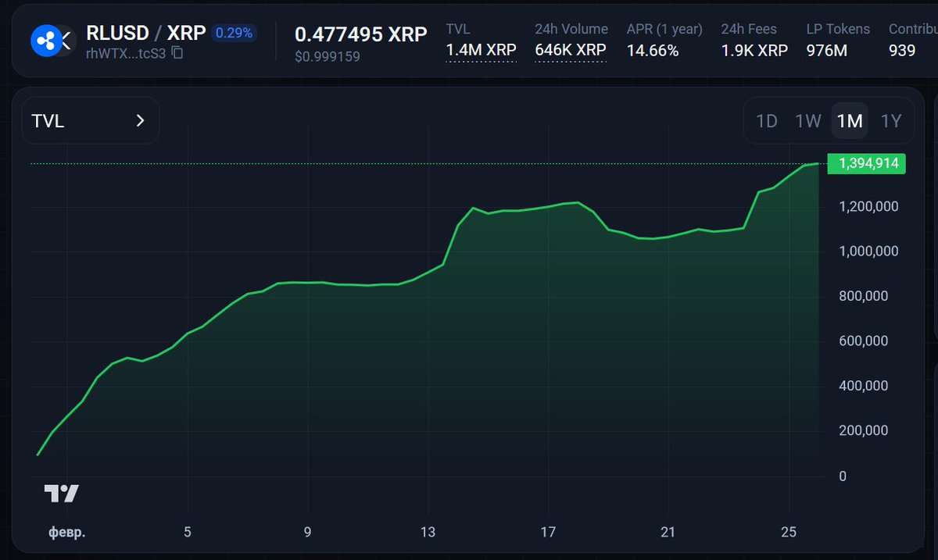Click the 0.29% fee badge
This screenshot has width=938, height=560.
(x=234, y=34)
